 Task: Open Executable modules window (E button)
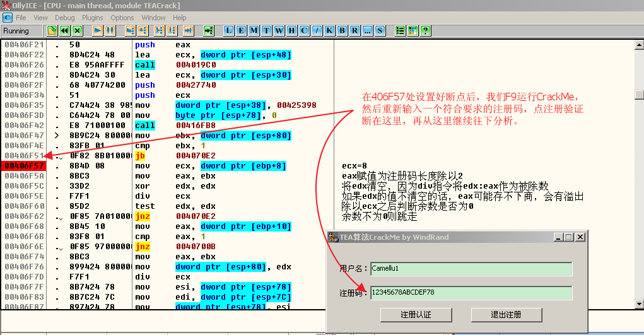tap(241, 30)
